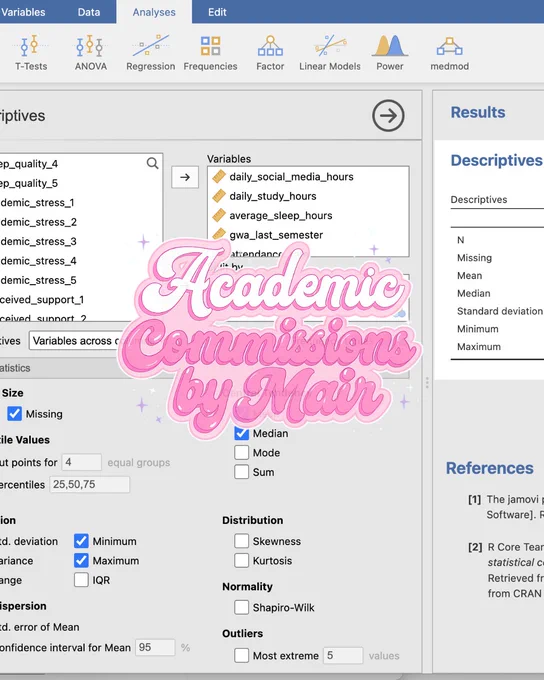Switch to the Analyses tab
The width and height of the screenshot is (544, 680).
pyautogui.click(x=154, y=12)
